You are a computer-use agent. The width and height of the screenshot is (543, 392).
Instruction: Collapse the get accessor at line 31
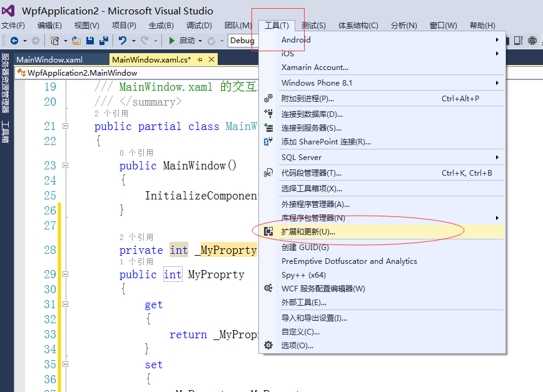click(x=65, y=304)
